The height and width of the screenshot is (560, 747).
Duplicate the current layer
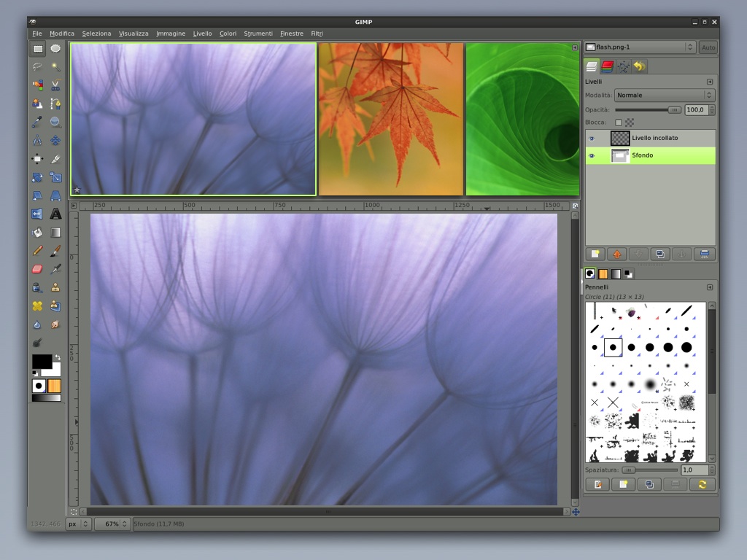(x=660, y=254)
